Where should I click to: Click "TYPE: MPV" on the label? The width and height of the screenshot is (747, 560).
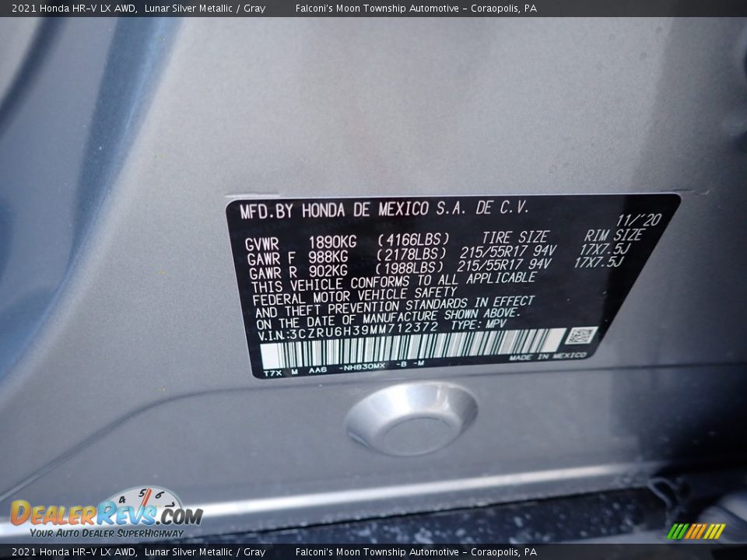point(479,326)
